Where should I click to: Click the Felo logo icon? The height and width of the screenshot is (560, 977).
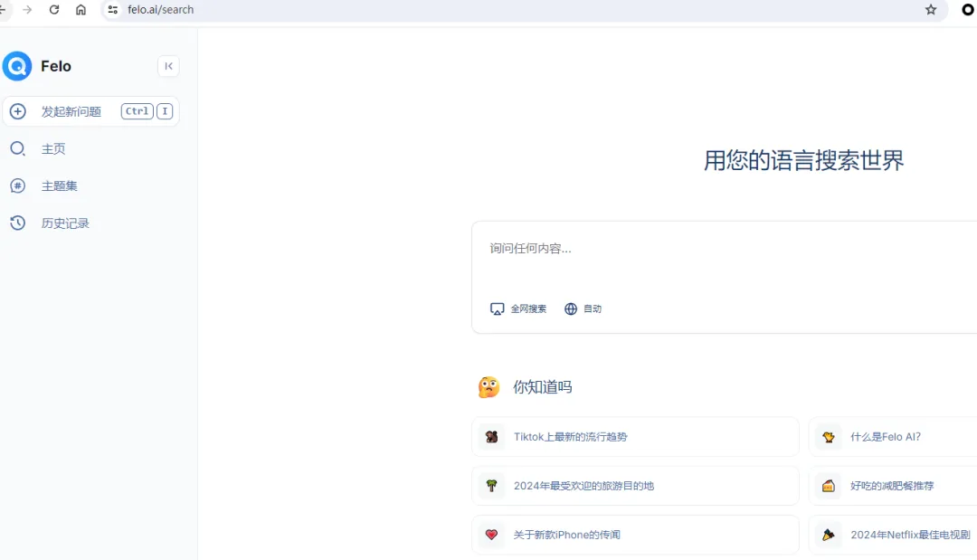click(x=17, y=66)
